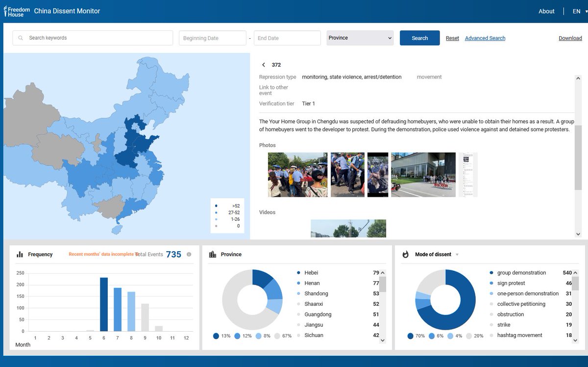Click the month 8 bar in Frequency chart

pos(131,312)
